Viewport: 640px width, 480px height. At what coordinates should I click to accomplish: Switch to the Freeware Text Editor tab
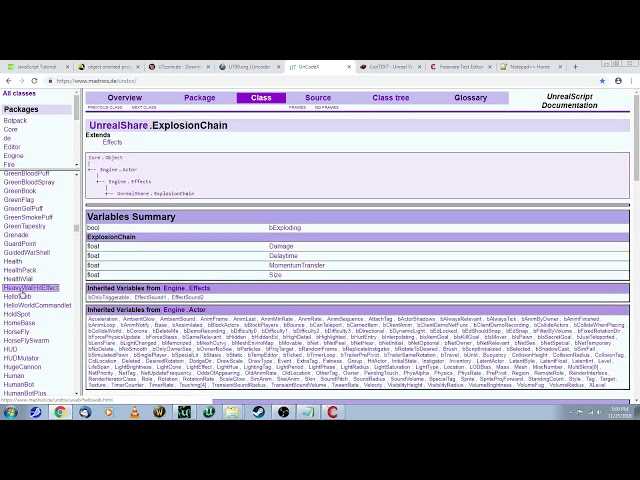[x=460, y=67]
